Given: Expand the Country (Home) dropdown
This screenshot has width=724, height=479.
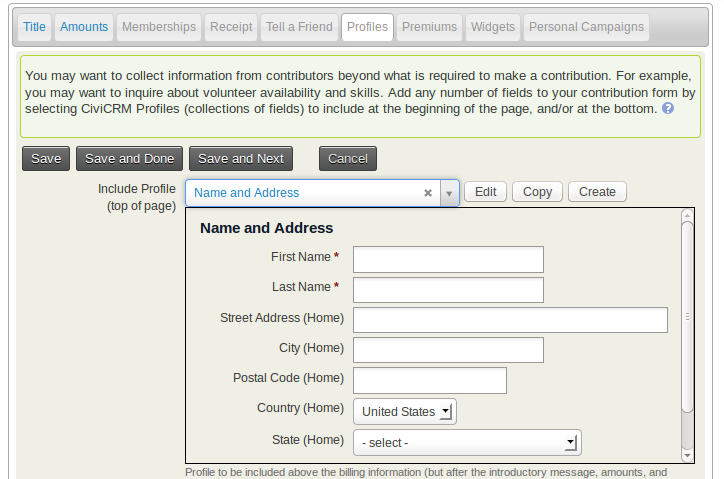Looking at the screenshot, I should [405, 412].
